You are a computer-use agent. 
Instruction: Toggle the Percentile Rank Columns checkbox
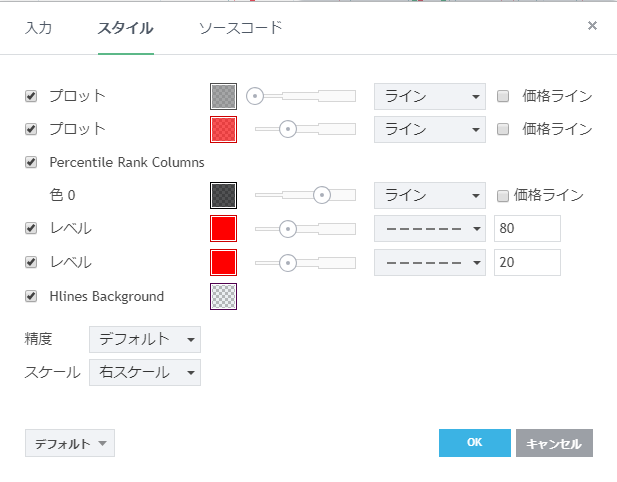pos(31,162)
